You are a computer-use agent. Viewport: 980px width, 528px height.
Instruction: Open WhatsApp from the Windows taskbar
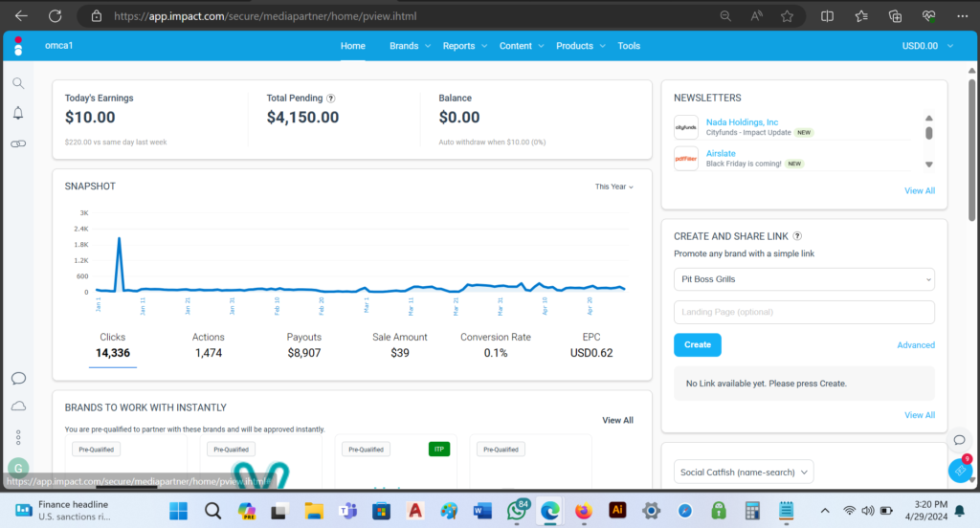point(518,510)
